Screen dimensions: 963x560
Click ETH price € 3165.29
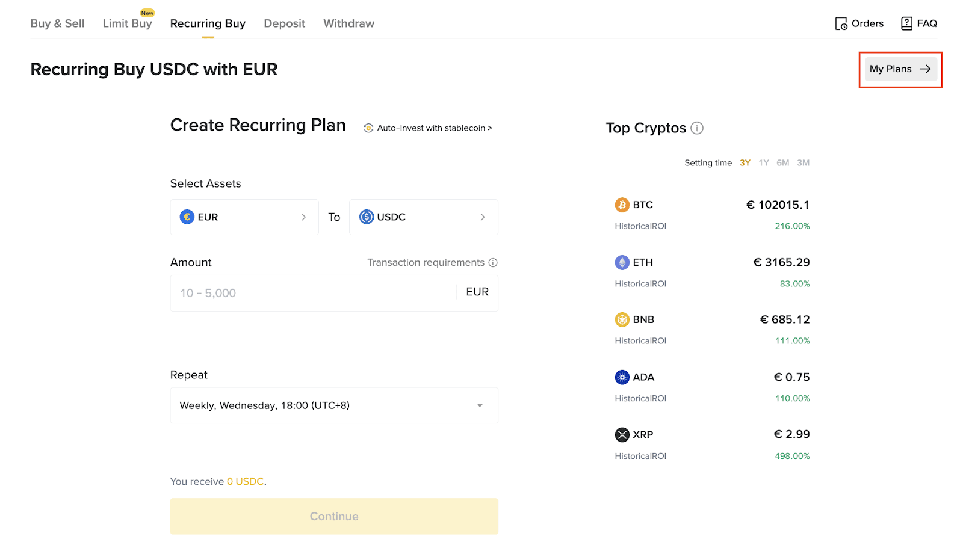coord(781,263)
